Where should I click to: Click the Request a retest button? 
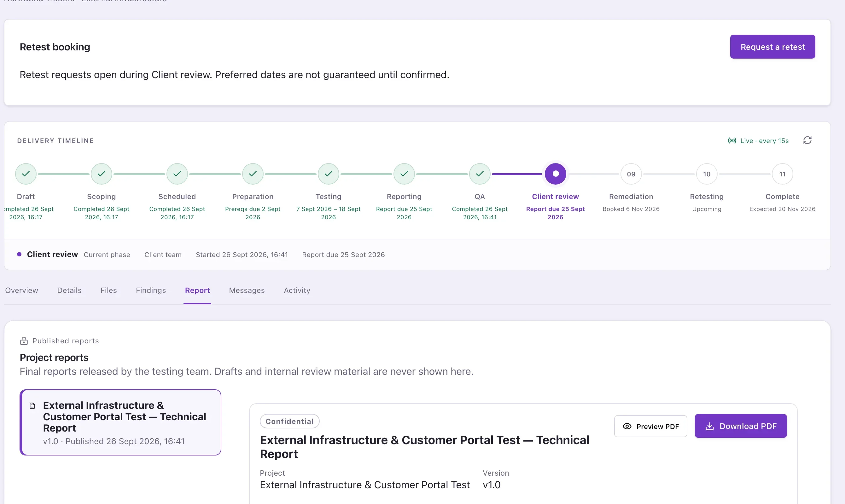pos(772,47)
